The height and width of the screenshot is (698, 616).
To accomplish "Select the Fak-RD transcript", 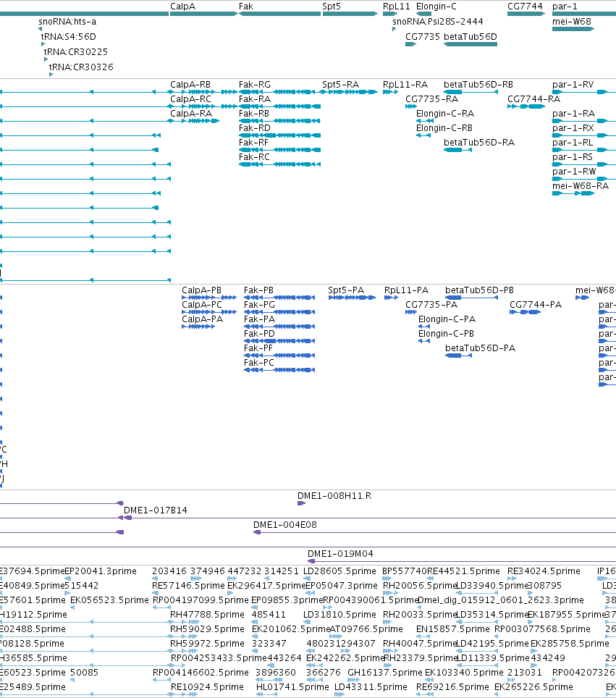I will click(x=279, y=135).
